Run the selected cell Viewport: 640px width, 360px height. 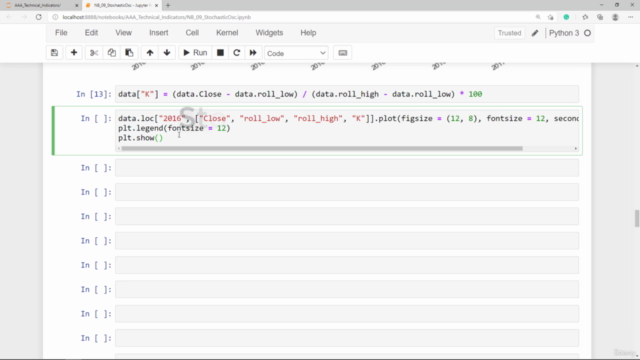[195, 53]
